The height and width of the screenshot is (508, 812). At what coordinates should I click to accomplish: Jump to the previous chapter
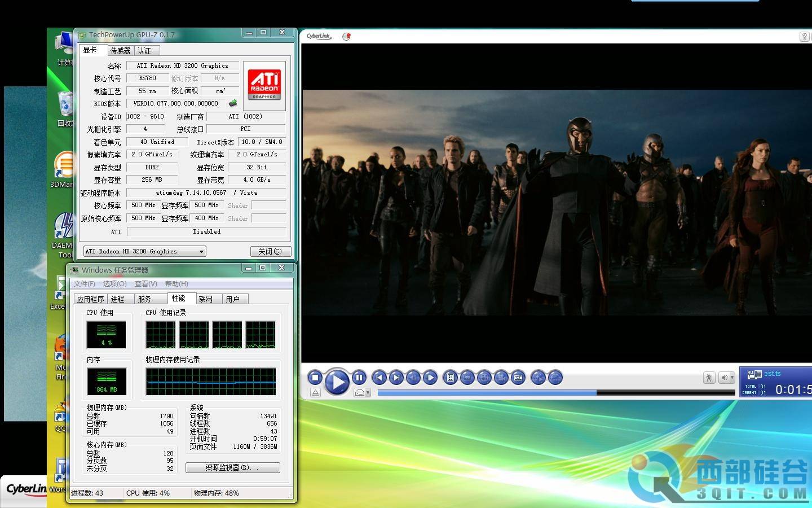click(x=379, y=378)
